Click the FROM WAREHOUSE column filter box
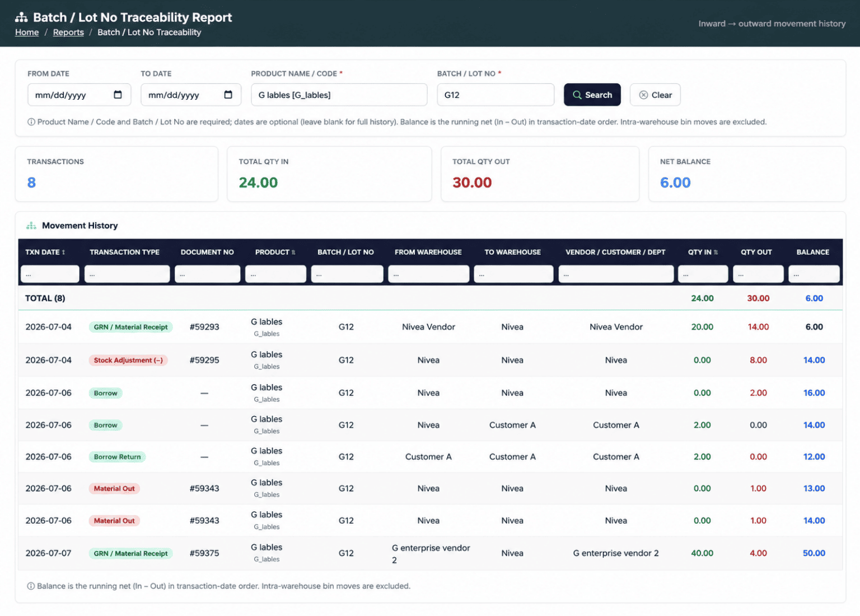 point(428,274)
